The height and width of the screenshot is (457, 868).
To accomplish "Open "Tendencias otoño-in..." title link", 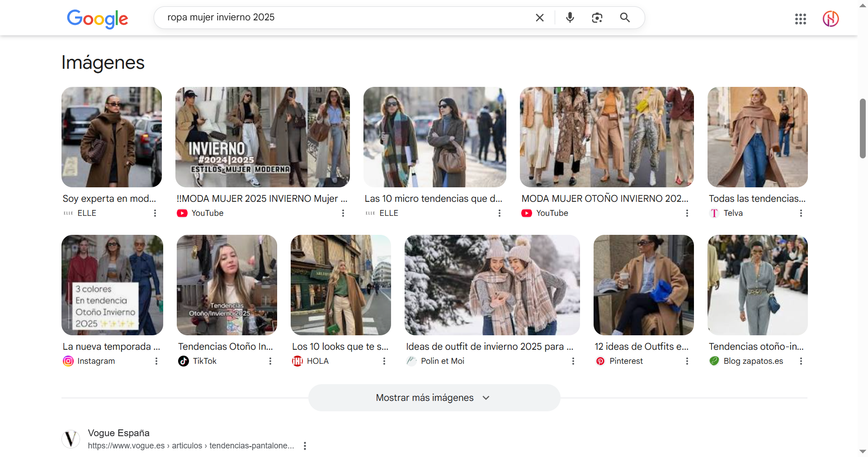I will pyautogui.click(x=756, y=347).
